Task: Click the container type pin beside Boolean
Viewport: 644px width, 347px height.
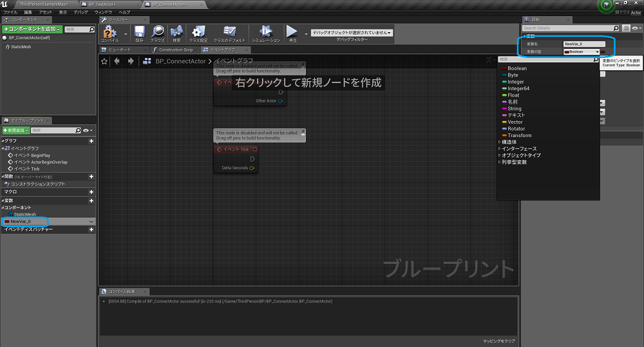Action: pyautogui.click(x=603, y=52)
